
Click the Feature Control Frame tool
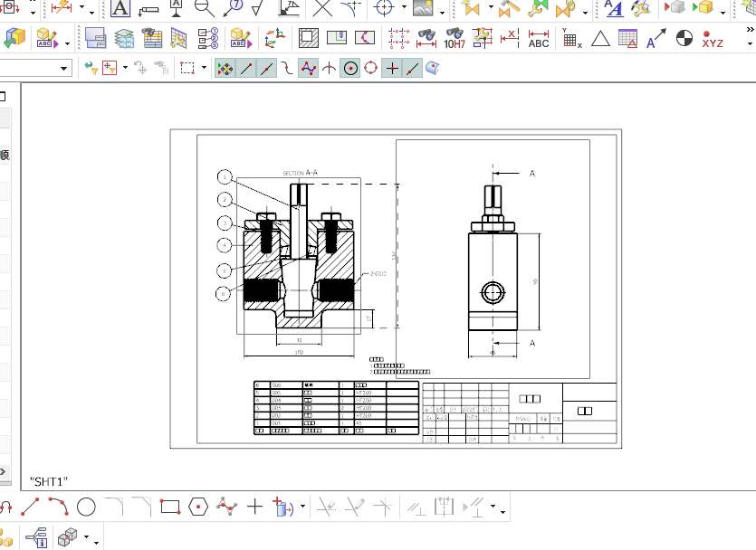[x=148, y=9]
